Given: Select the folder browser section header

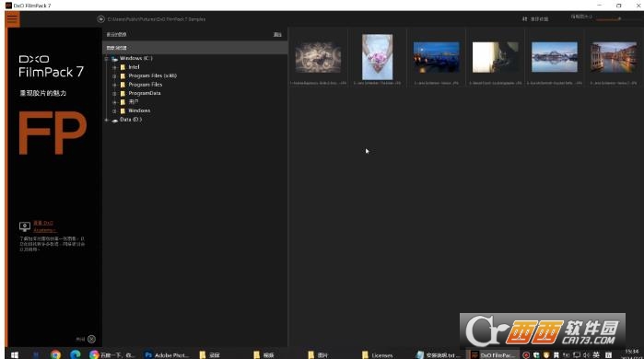Looking at the screenshot, I should point(194,48).
